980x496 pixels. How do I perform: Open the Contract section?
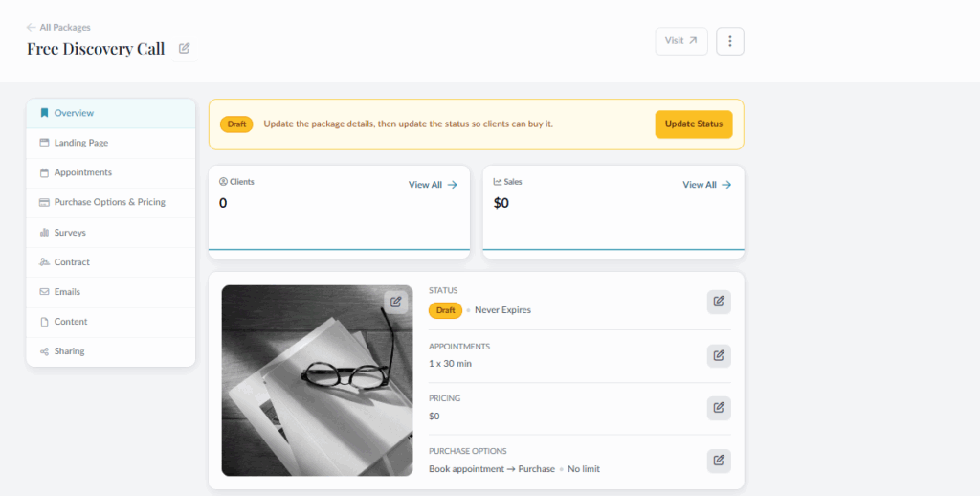(72, 262)
